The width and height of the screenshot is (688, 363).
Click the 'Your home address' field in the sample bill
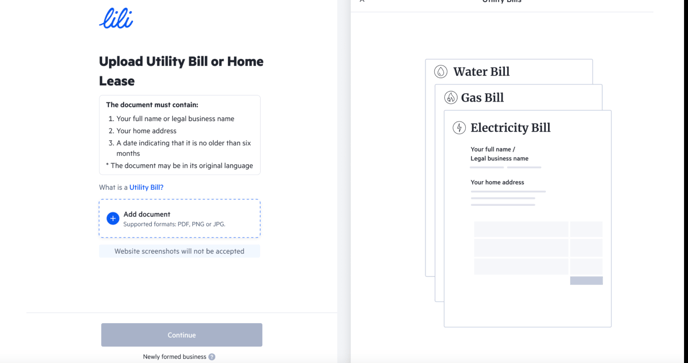tap(497, 182)
